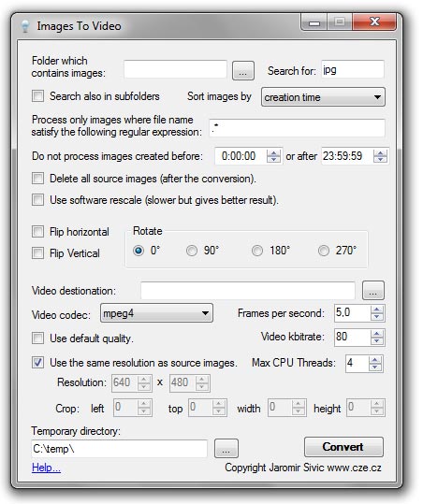Check Delete all source images option
The image size is (423, 504).
pyautogui.click(x=38, y=179)
